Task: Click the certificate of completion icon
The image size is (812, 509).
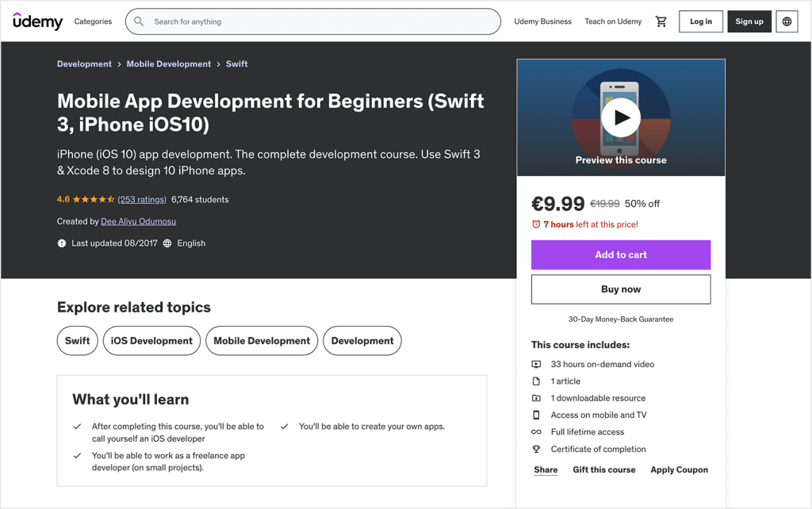Action: point(538,449)
